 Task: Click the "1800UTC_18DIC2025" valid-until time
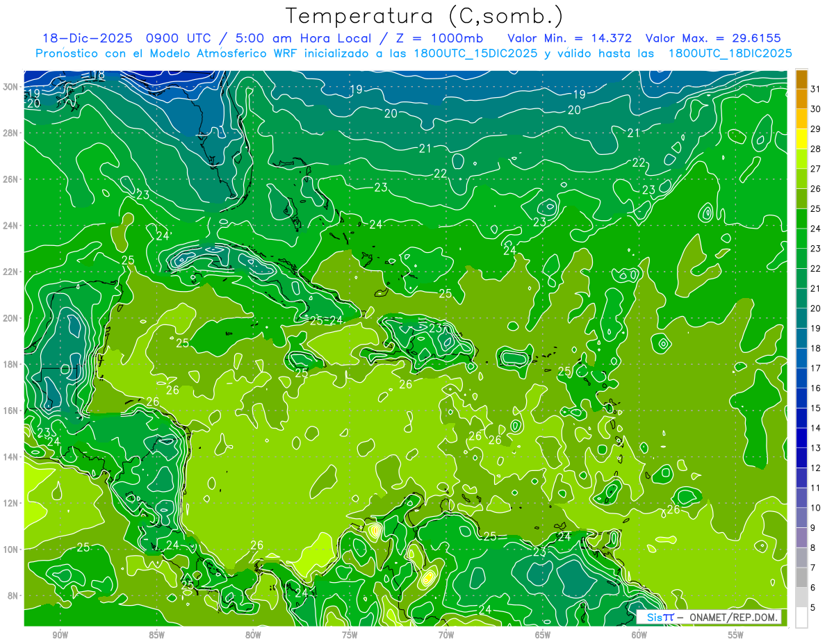pos(730,53)
